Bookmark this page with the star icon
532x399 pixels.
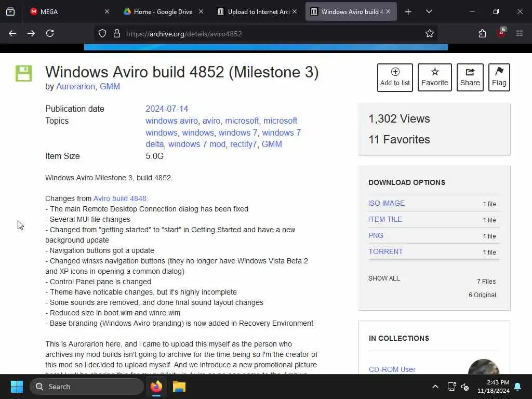pyautogui.click(x=430, y=33)
